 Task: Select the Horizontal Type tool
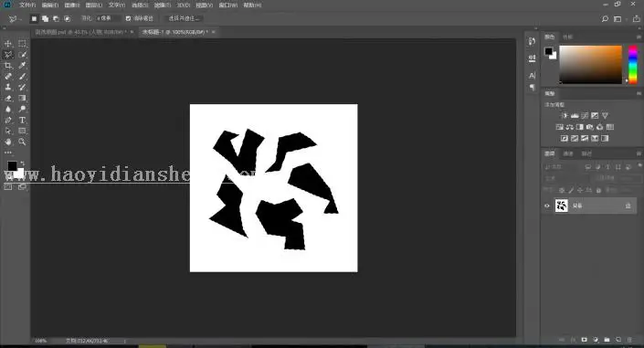22,120
